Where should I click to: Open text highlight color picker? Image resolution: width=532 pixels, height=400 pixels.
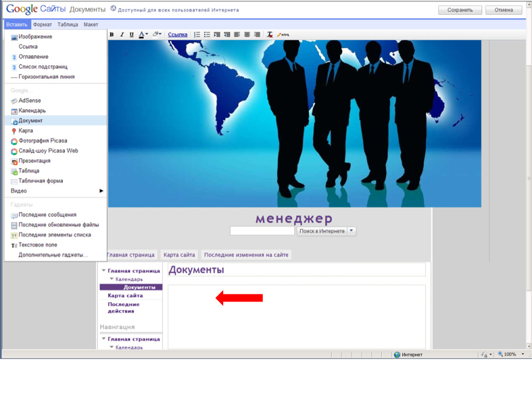coord(157,34)
